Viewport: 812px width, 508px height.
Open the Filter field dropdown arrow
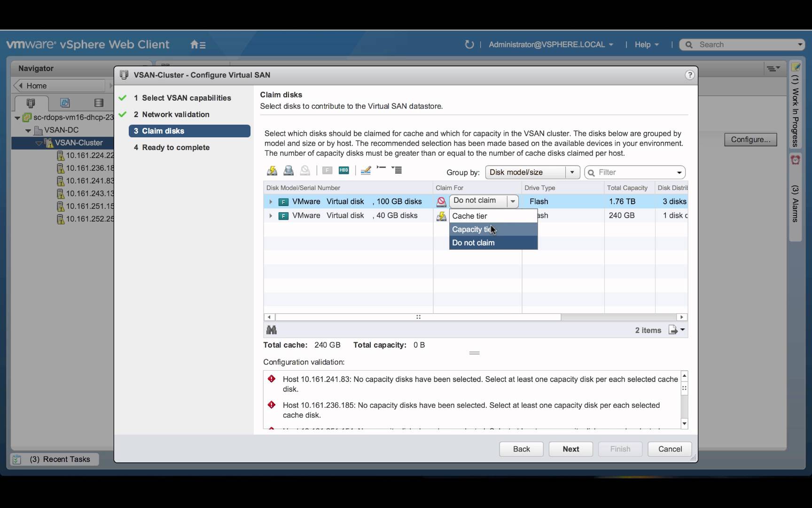click(679, 173)
